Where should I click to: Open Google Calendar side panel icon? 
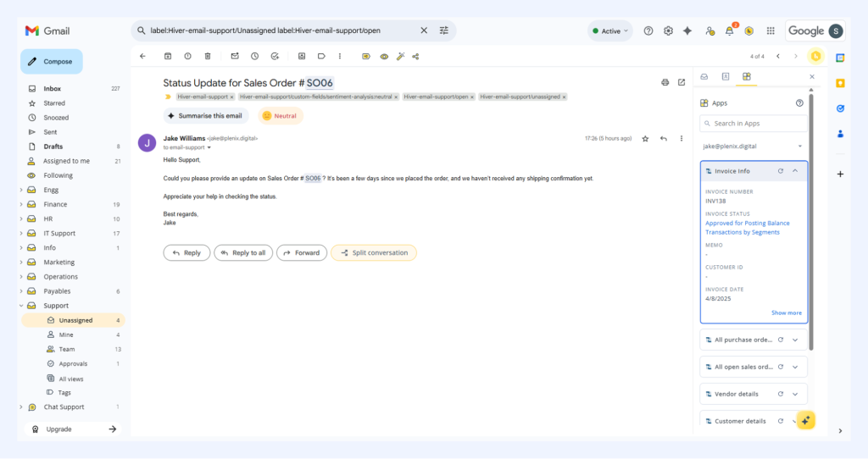click(840, 58)
